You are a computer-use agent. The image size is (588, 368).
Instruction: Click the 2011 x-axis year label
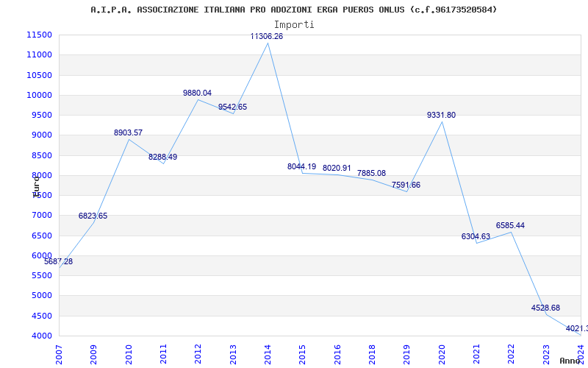coord(163,354)
